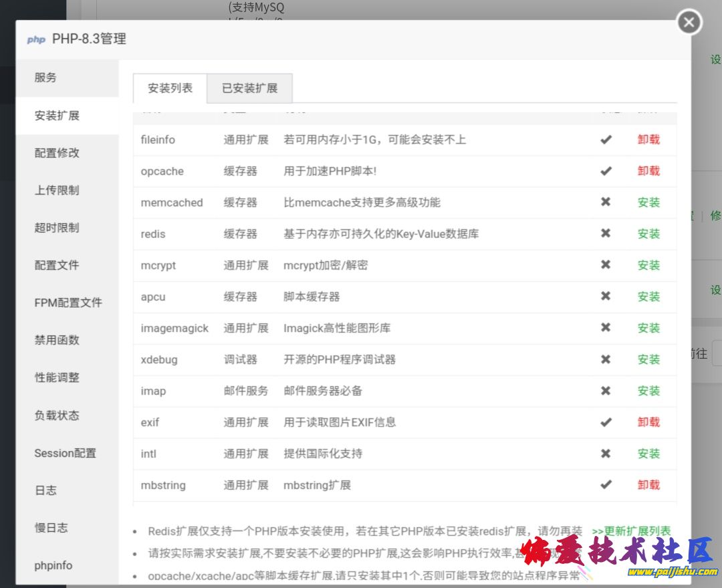Click the php logo in dialog title
This screenshot has height=588, width=722.
click(x=36, y=39)
